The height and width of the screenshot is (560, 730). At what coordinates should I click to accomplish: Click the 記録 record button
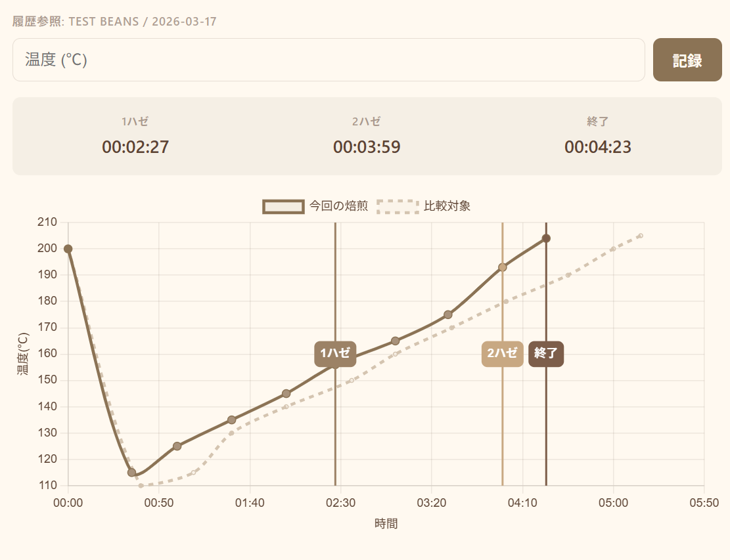pyautogui.click(x=687, y=60)
